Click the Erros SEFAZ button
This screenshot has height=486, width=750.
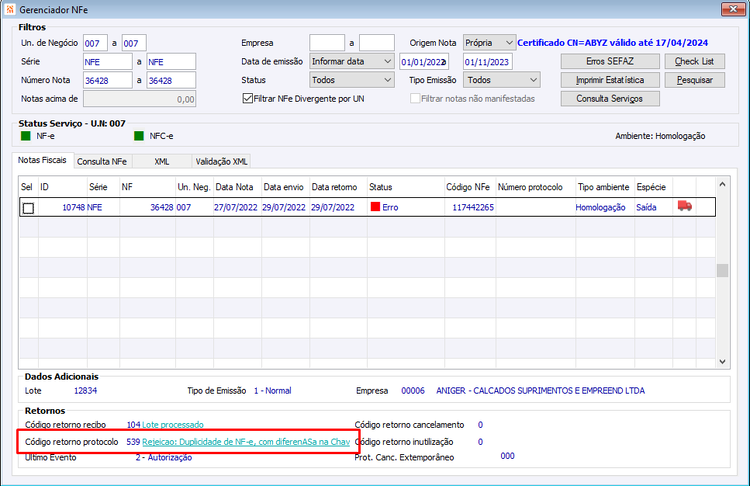coord(610,61)
